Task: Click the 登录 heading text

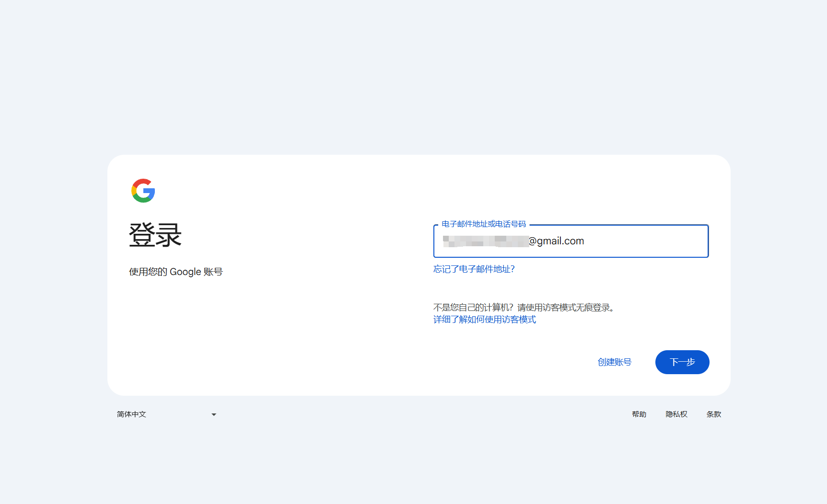Action: pyautogui.click(x=155, y=235)
